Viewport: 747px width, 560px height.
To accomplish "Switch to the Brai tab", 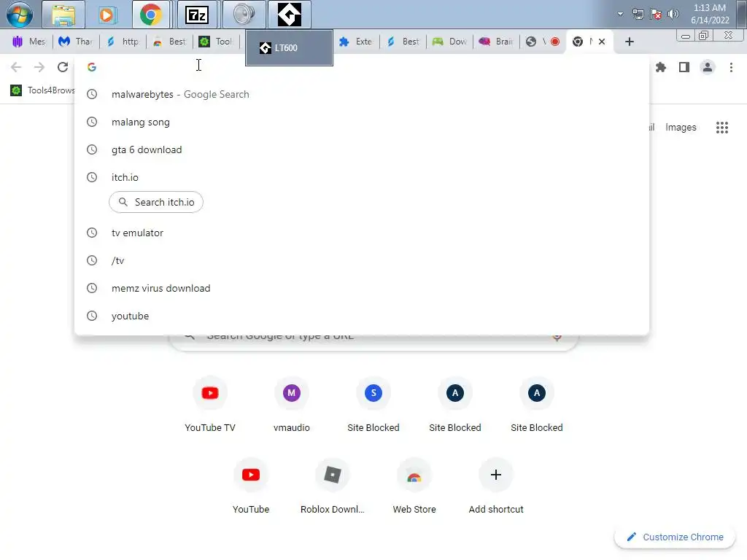I will 496,42.
